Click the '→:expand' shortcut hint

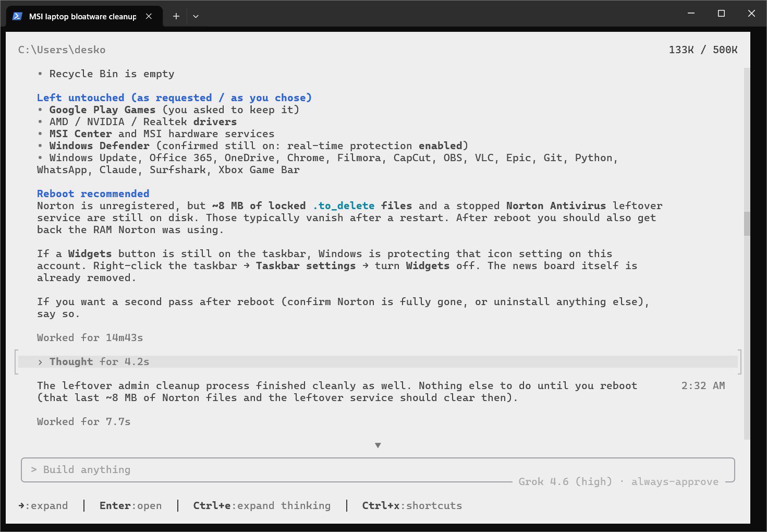(x=43, y=506)
